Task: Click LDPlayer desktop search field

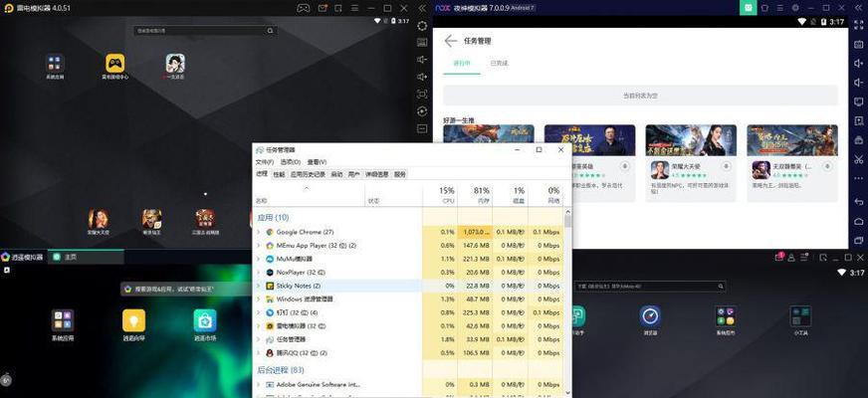Action: click(205, 31)
